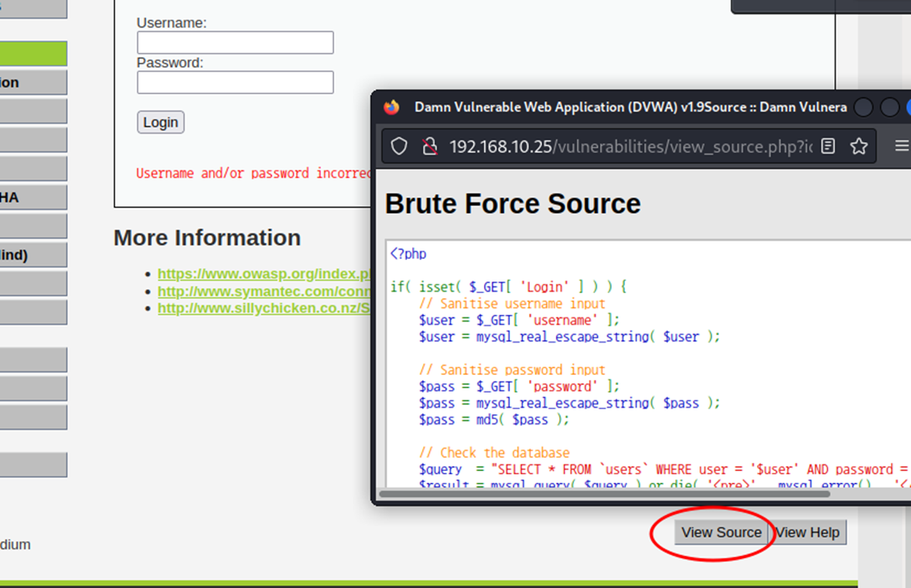Image resolution: width=911 pixels, height=588 pixels.
Task: Click the View Source button
Action: pyautogui.click(x=721, y=532)
